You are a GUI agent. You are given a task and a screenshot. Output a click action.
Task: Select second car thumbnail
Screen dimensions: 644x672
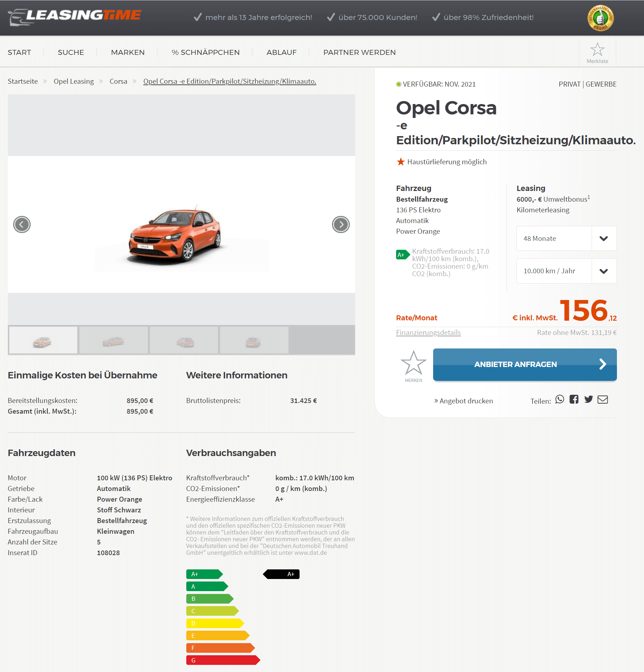click(113, 340)
